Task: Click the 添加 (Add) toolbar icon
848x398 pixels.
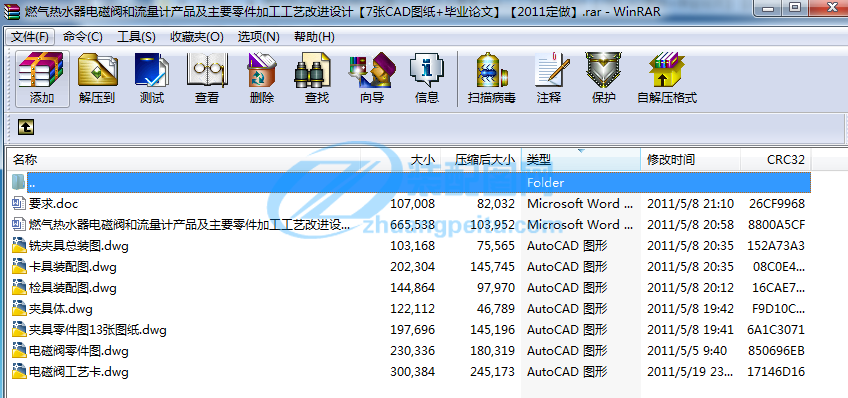Action: (x=42, y=78)
